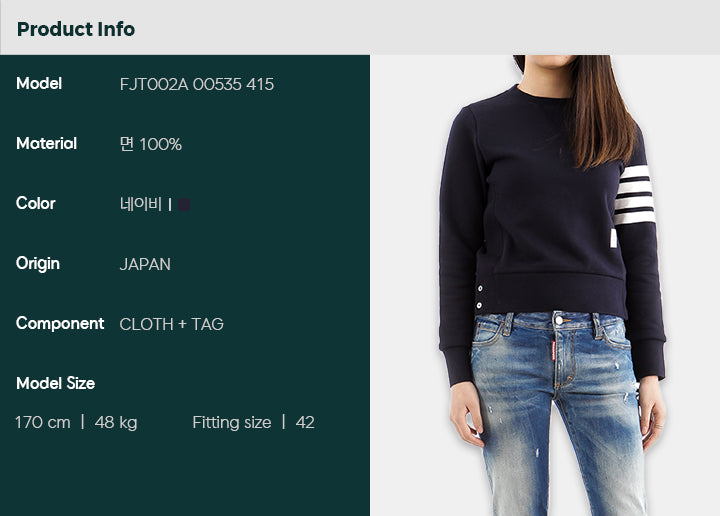Click the JAPAN origin value

[x=145, y=264]
